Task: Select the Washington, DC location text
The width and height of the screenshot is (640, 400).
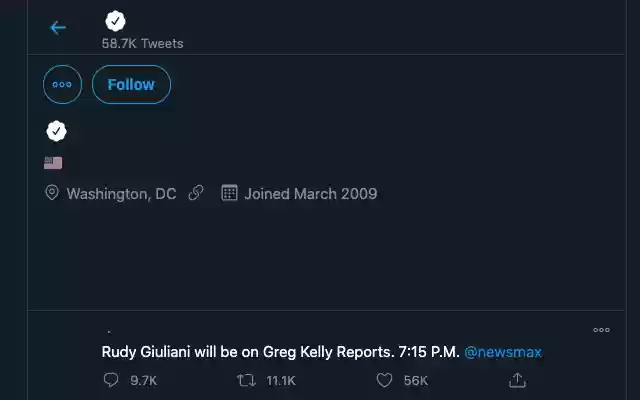Action: pyautogui.click(x=121, y=194)
